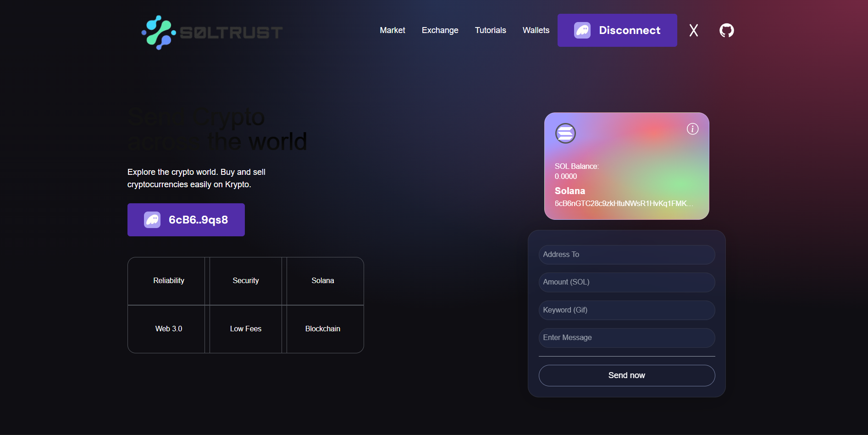Open the Wallets page
This screenshot has width=868, height=435.
[x=536, y=30]
